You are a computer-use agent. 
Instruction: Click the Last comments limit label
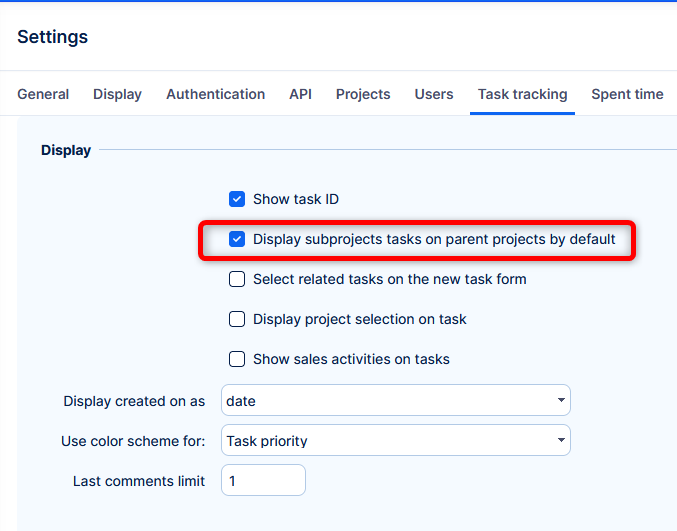(139, 481)
